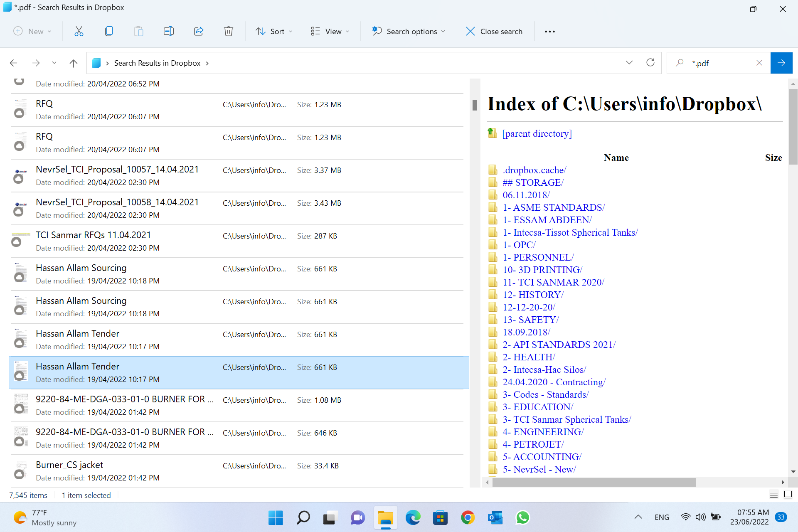
Task: Click the ENG language indicator
Action: (662, 517)
